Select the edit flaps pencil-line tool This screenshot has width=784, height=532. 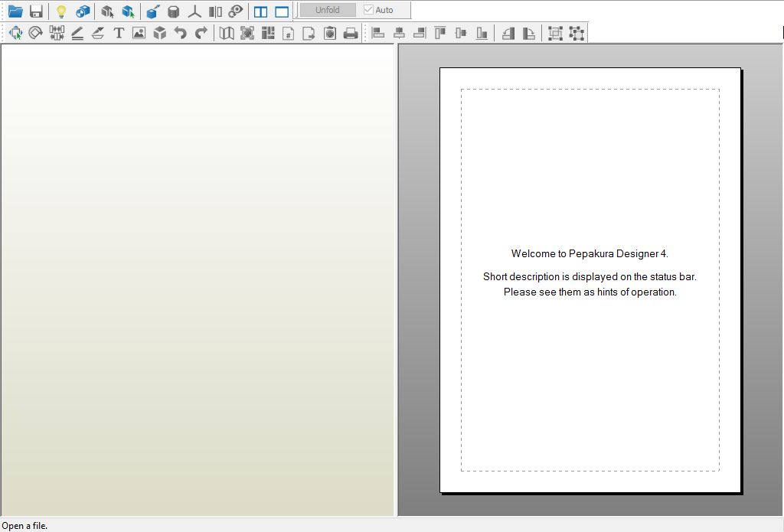77,33
